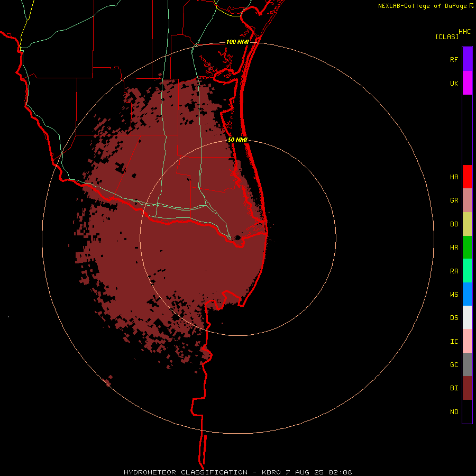Pick the dark green HR legend swatch
Viewport: 476px width, 476px height.
467,248
